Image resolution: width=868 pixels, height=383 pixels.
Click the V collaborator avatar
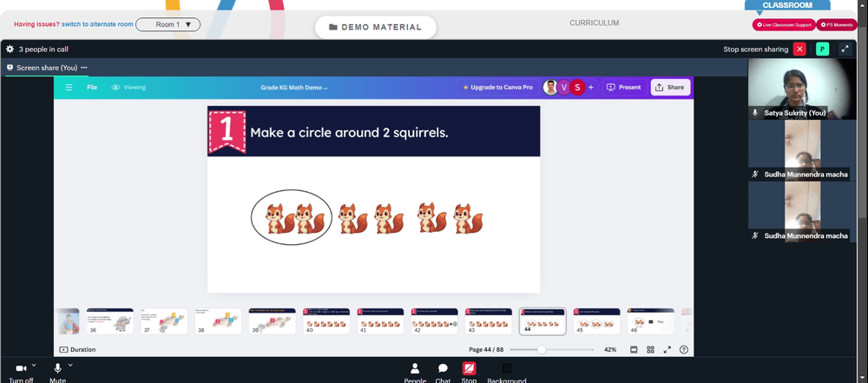(x=563, y=88)
